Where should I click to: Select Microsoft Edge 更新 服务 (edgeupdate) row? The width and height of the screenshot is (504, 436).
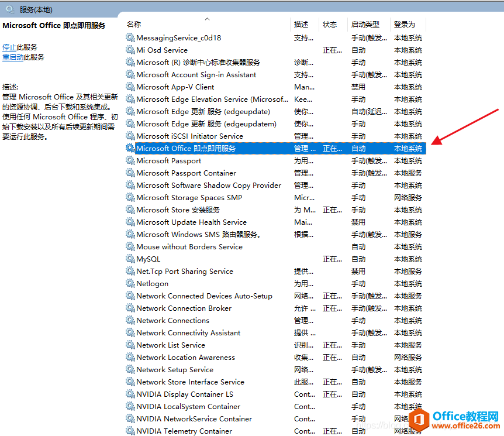275,112
